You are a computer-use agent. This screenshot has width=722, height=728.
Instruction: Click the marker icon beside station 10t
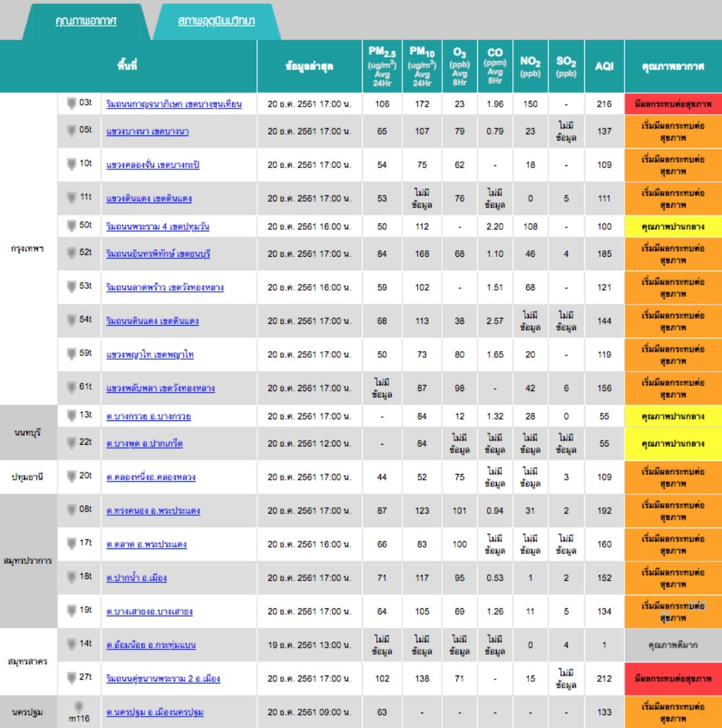pos(71,164)
